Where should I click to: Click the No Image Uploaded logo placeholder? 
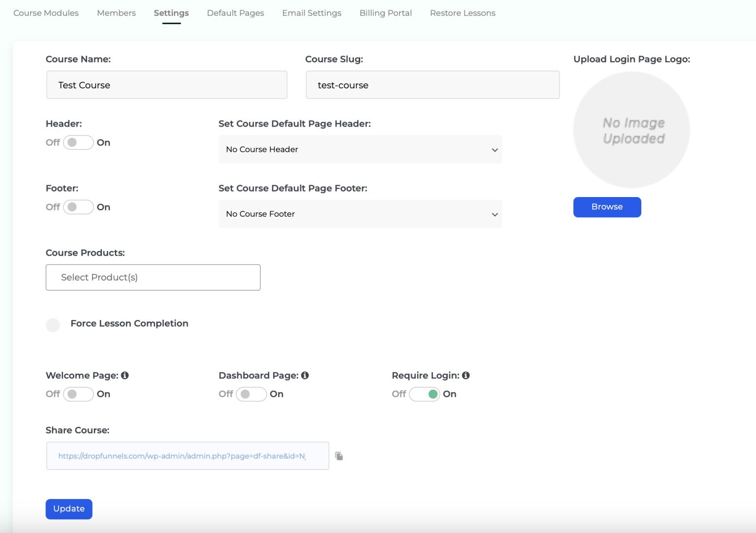tap(631, 130)
